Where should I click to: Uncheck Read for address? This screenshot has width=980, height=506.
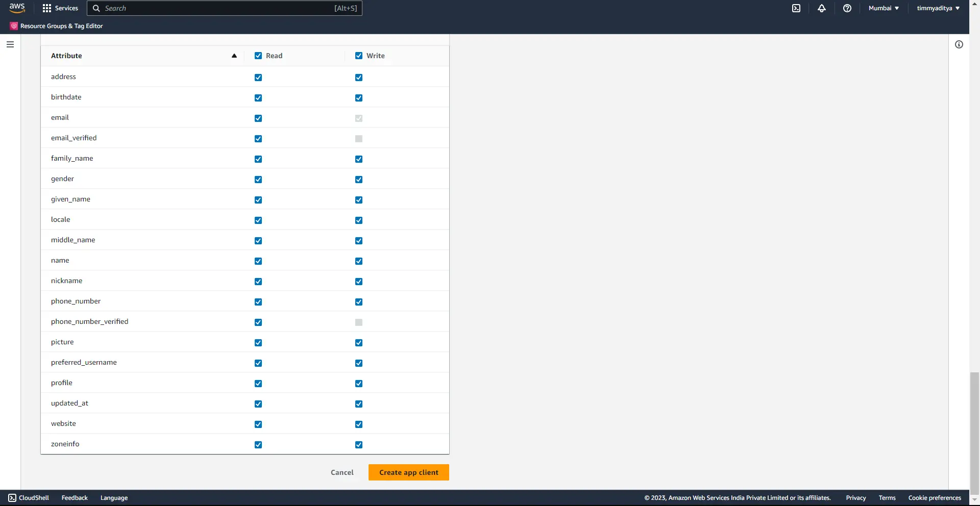coord(258,78)
